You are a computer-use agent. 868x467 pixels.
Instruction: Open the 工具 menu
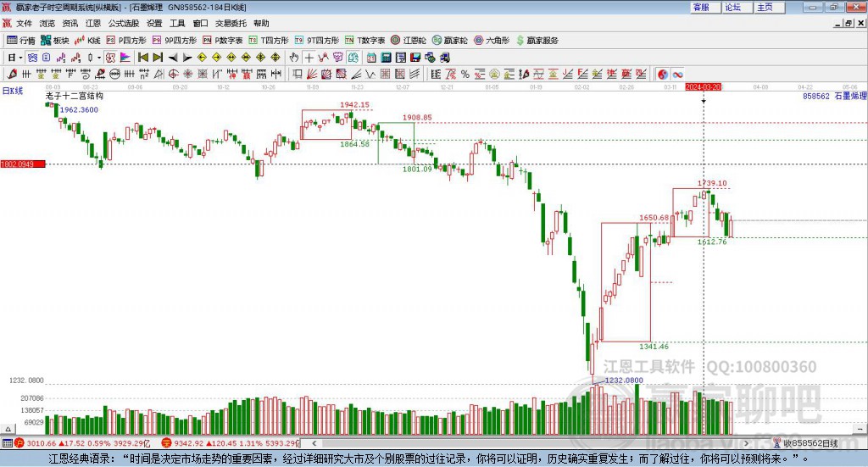pos(177,23)
